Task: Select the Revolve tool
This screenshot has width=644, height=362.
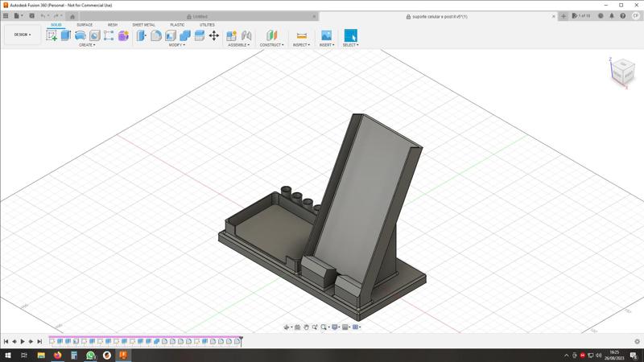Action: (80, 35)
